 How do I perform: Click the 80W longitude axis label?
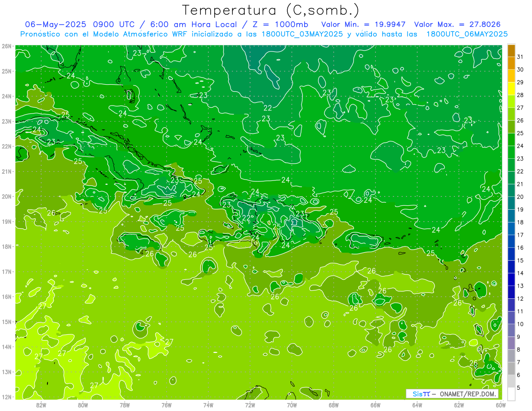coord(83,405)
